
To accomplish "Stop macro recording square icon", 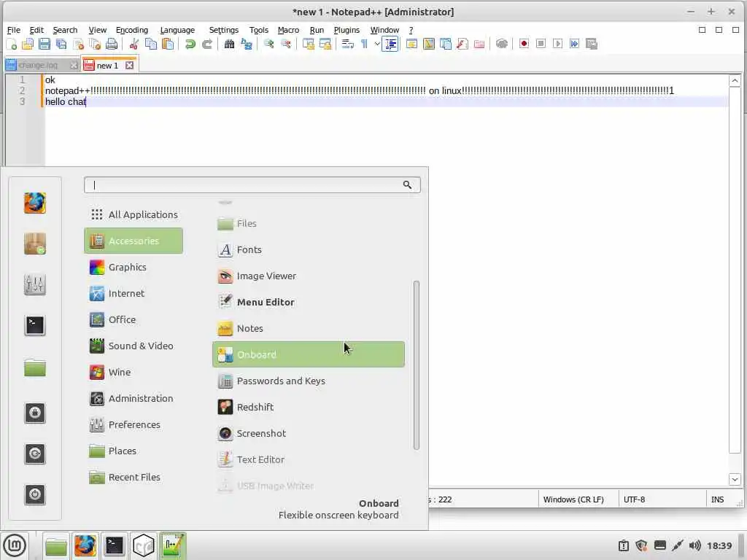I will pyautogui.click(x=541, y=44).
